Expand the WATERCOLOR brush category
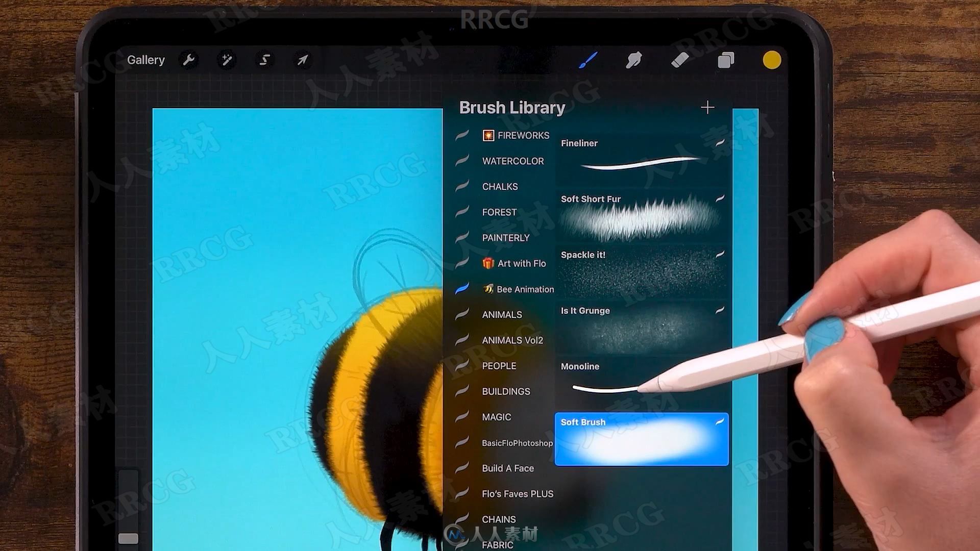 point(513,160)
